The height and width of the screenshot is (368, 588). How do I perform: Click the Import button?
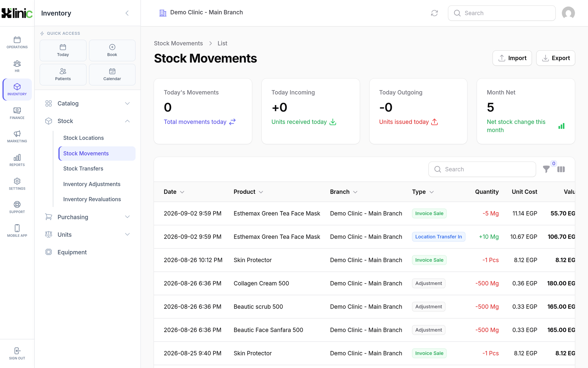(512, 58)
